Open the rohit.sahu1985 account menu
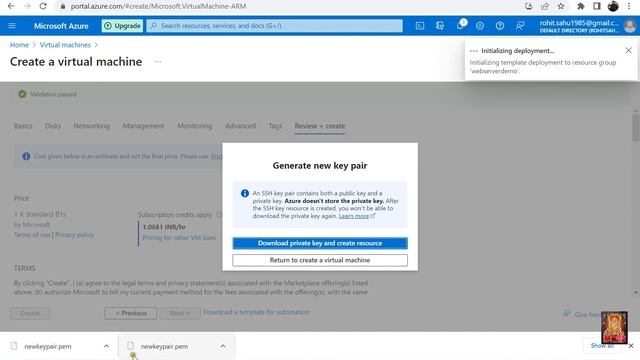The width and height of the screenshot is (640, 360). [587, 26]
